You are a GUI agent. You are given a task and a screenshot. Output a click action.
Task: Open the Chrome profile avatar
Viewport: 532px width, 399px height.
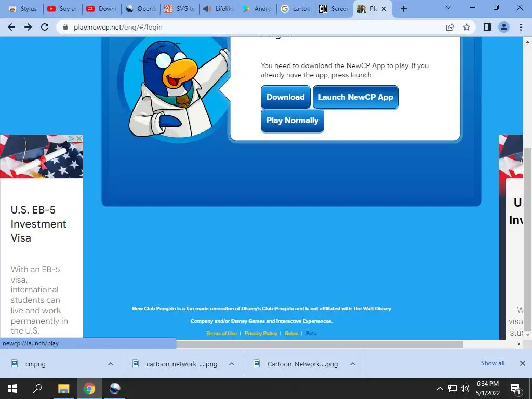tap(504, 27)
